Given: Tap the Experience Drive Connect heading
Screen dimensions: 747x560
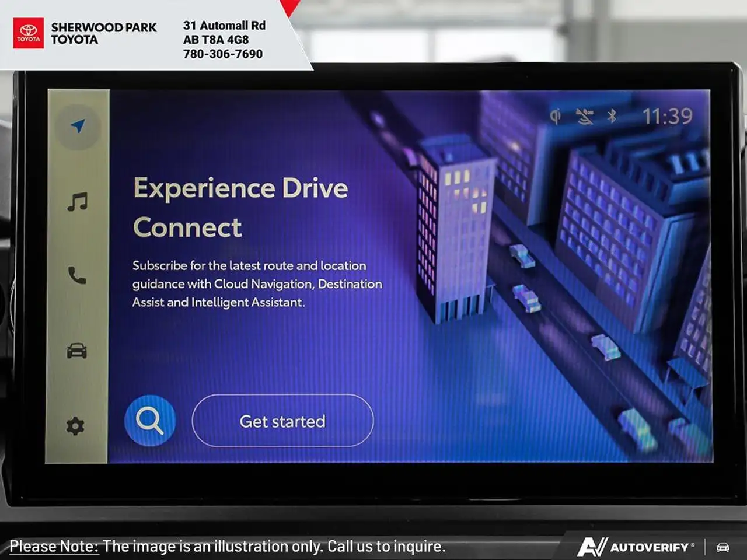Looking at the screenshot, I should (240, 208).
